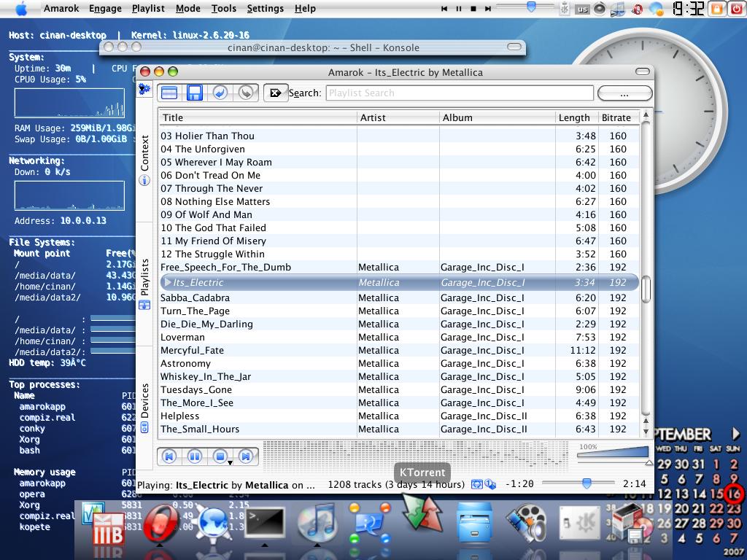The image size is (747, 560).
Task: Click the KTorrent icon in the dock
Action: [422, 512]
